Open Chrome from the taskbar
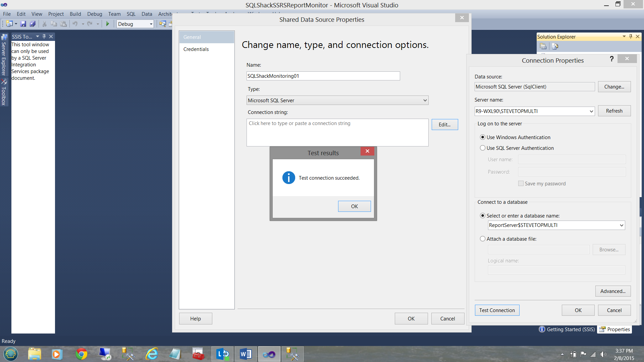This screenshot has width=644, height=362. pyautogui.click(x=81, y=354)
